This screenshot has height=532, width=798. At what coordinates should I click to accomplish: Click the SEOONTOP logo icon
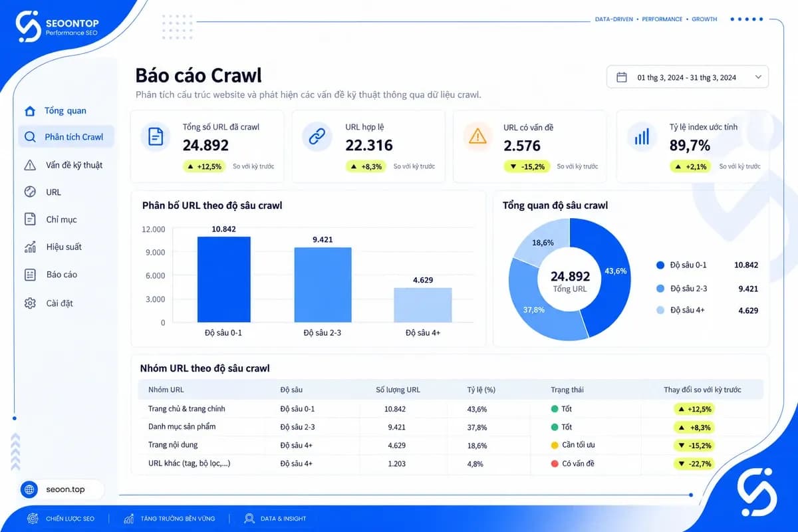[29, 27]
